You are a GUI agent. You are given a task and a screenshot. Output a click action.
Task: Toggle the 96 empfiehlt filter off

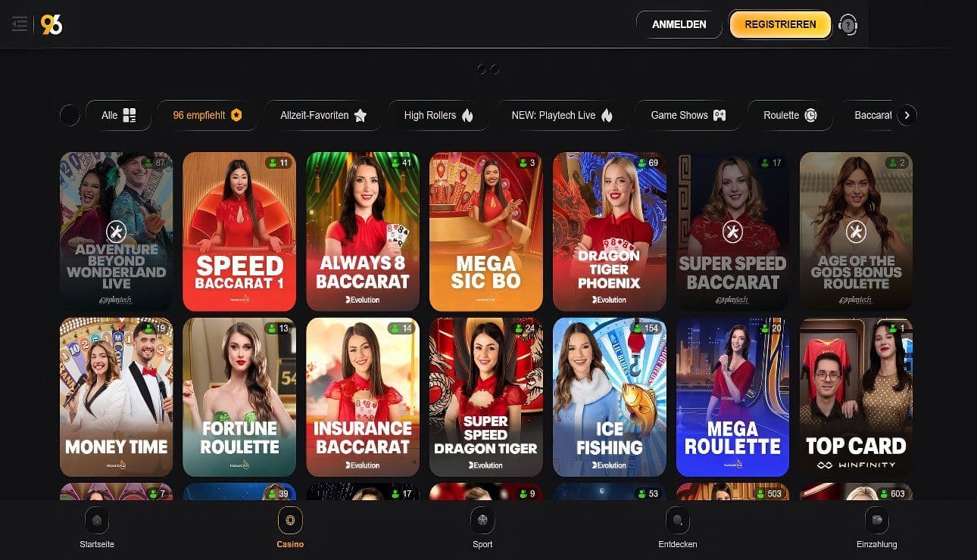[208, 115]
